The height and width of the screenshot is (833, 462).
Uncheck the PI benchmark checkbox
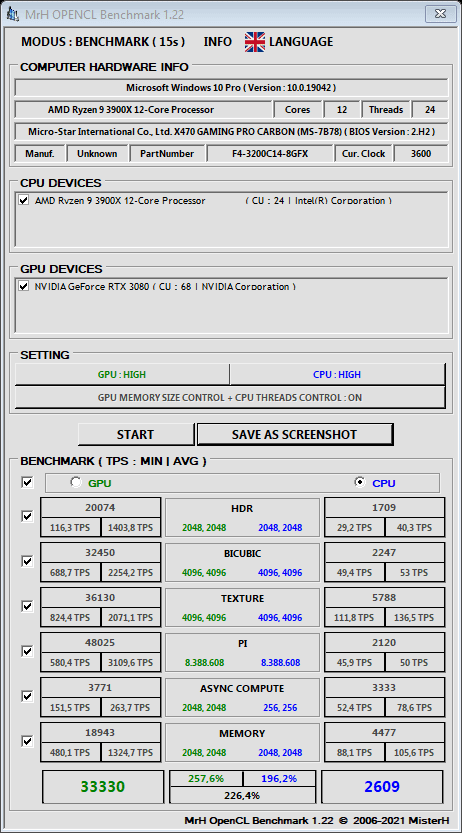point(27,651)
